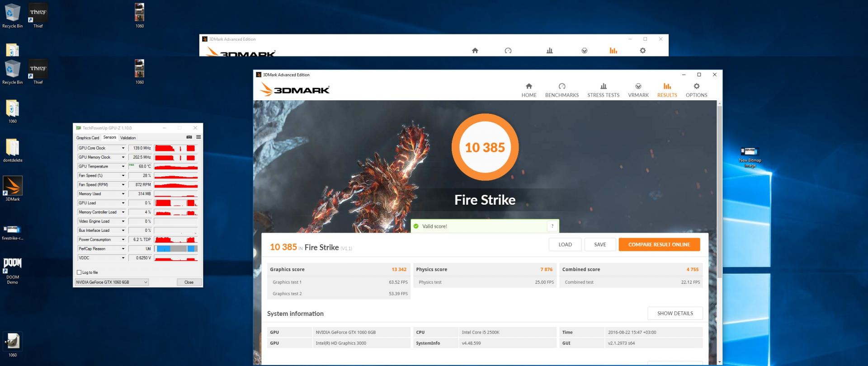Click the Intel Core i5 2500K CPU value
This screenshot has width=868, height=366.
click(x=481, y=332)
